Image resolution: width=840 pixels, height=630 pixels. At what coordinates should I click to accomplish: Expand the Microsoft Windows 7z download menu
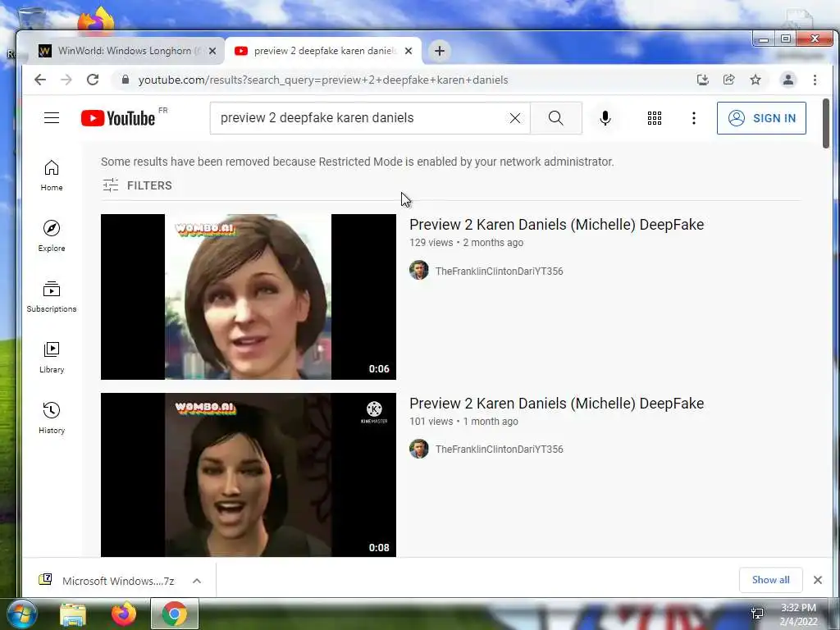tap(197, 581)
